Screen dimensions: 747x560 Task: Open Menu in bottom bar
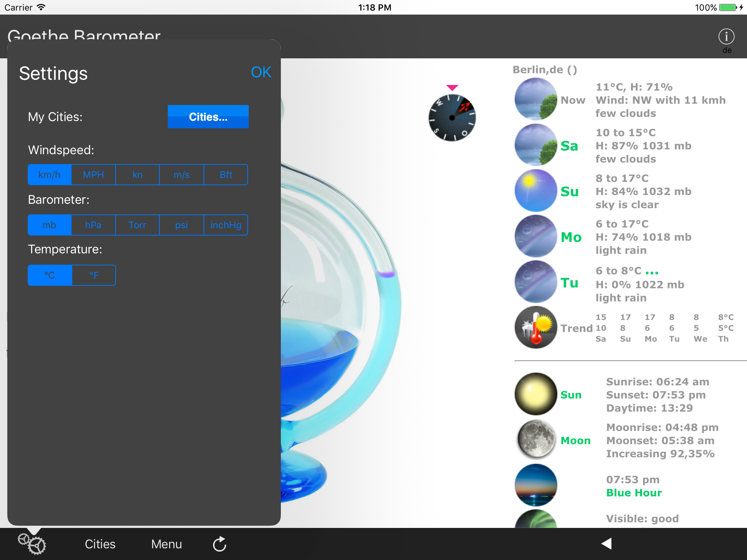click(166, 544)
